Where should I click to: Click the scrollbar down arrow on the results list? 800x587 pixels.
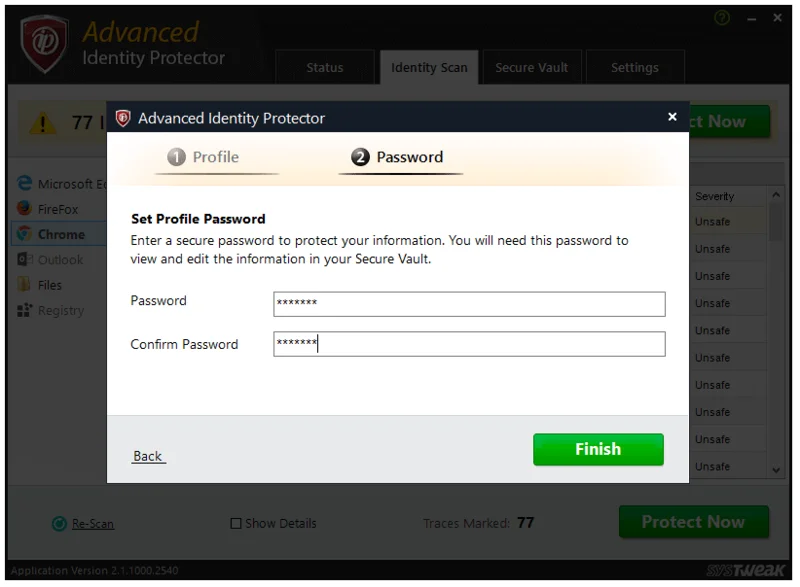(x=777, y=468)
